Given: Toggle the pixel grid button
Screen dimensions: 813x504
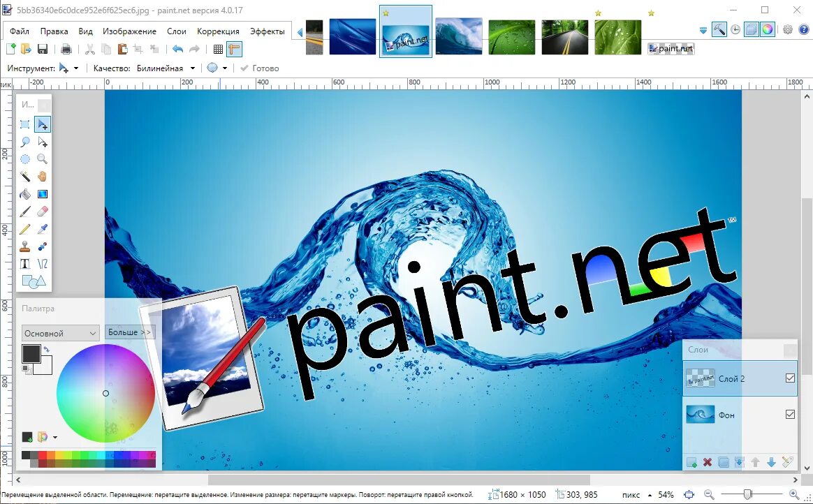Looking at the screenshot, I should 219,49.
